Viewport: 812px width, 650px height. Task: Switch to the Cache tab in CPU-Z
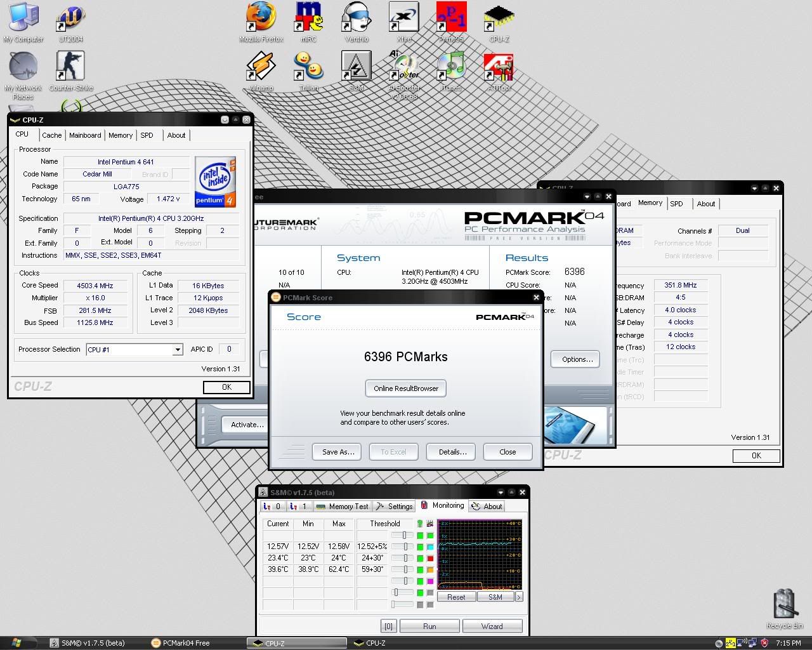(52, 135)
